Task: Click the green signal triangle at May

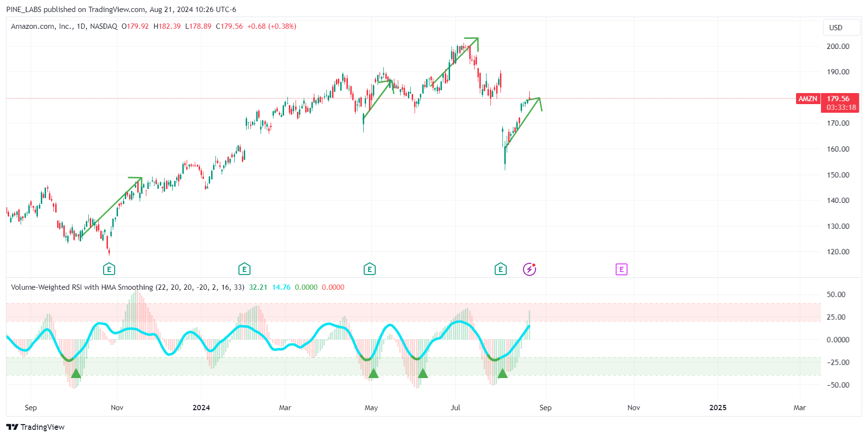Action: tap(373, 373)
